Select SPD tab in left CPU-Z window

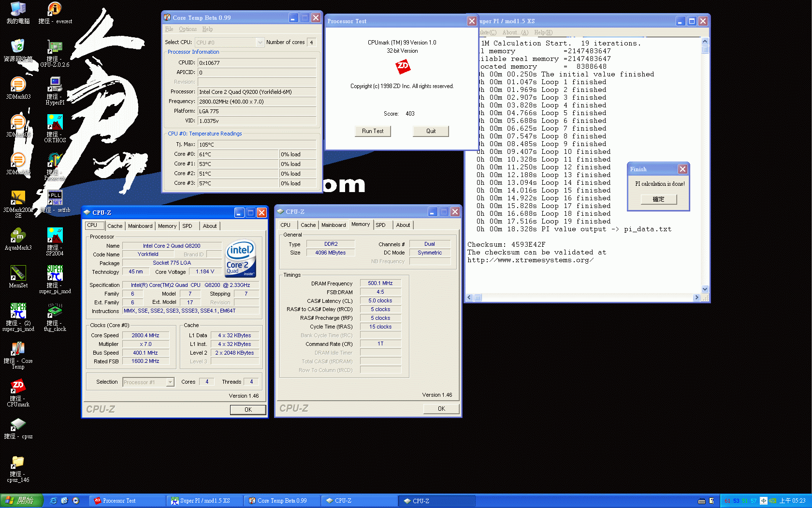(188, 226)
